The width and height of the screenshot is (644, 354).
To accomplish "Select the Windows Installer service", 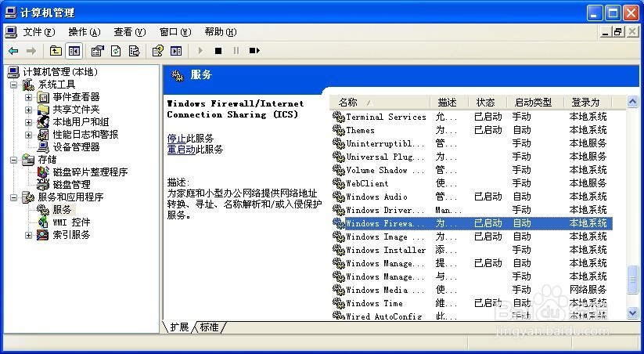I will coord(473,250).
